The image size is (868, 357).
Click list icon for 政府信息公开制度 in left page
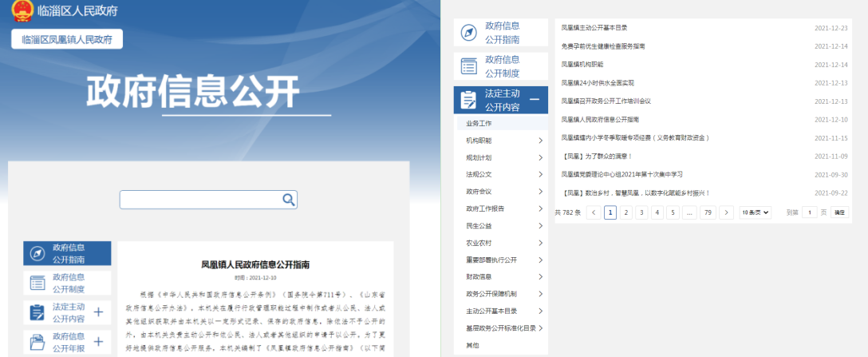(37, 283)
